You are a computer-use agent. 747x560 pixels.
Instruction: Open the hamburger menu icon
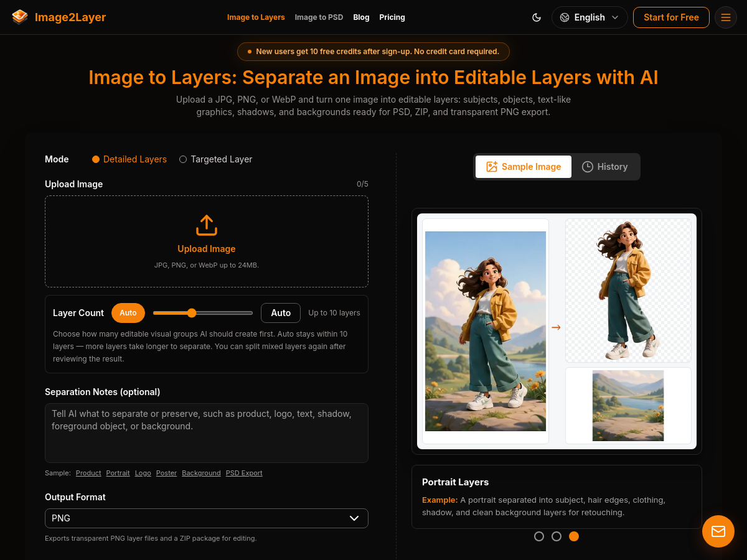(x=726, y=17)
